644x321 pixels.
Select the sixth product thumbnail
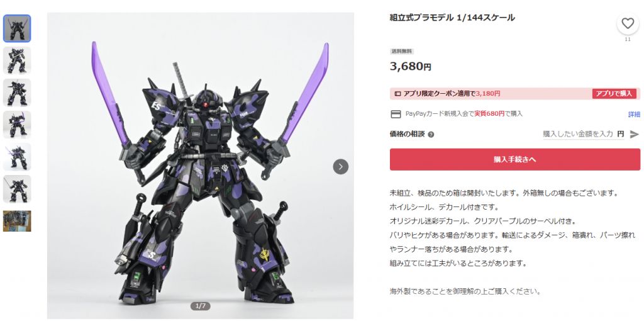click(x=17, y=189)
